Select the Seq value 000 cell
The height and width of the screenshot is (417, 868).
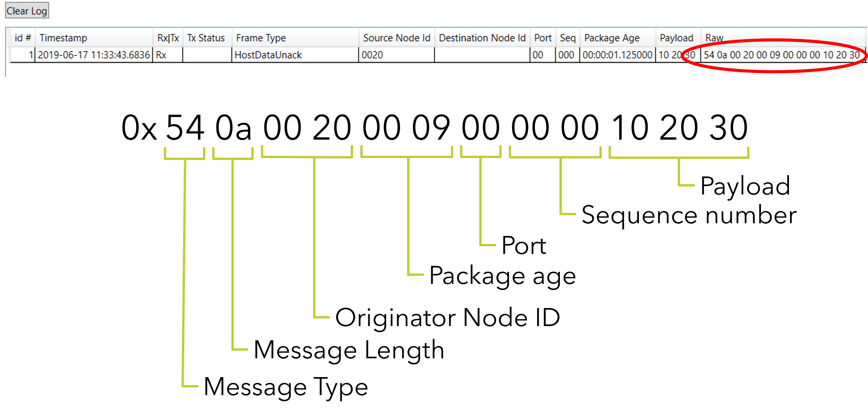click(x=568, y=55)
